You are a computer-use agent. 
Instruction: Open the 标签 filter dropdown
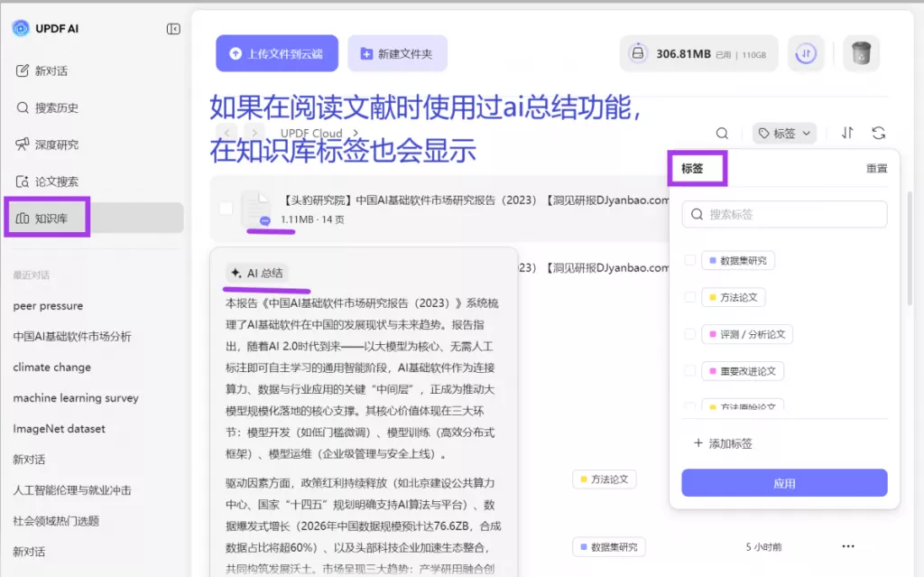[x=783, y=132]
